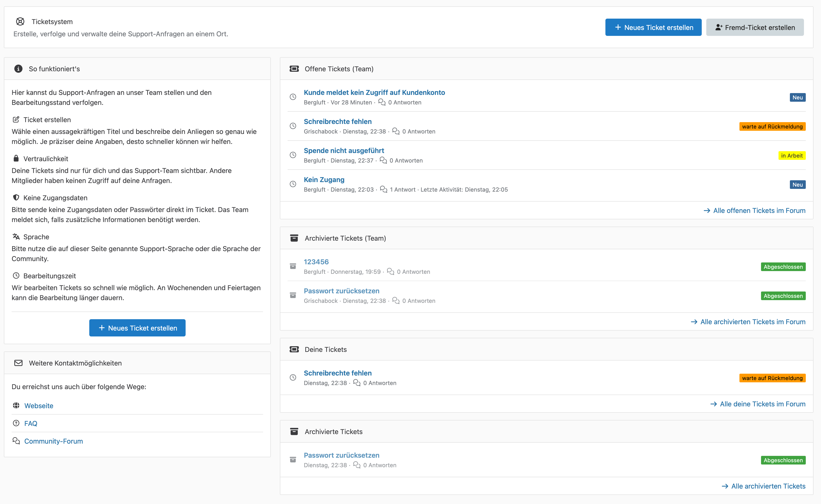Click 'Du erreichst uns auch über folgende Wege:' text
Screen dimensions: 821x504
pos(79,387)
